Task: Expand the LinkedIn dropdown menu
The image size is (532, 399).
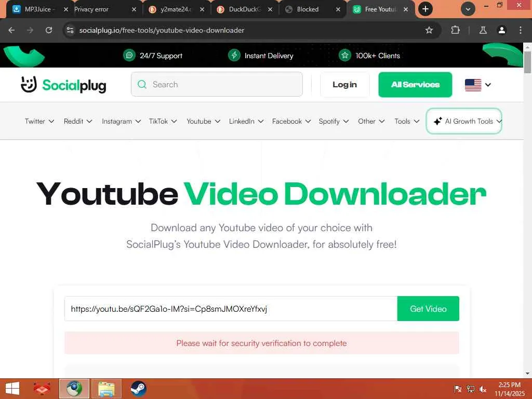Action: [x=246, y=121]
